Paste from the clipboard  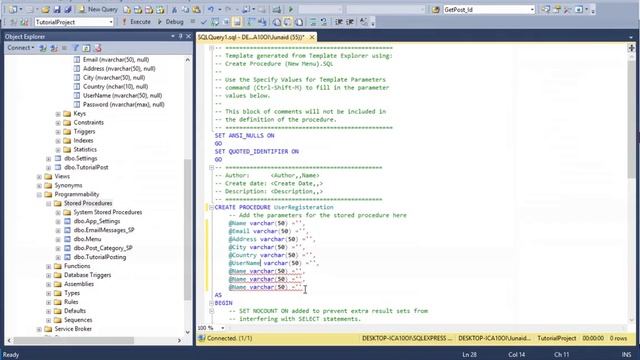click(196, 9)
